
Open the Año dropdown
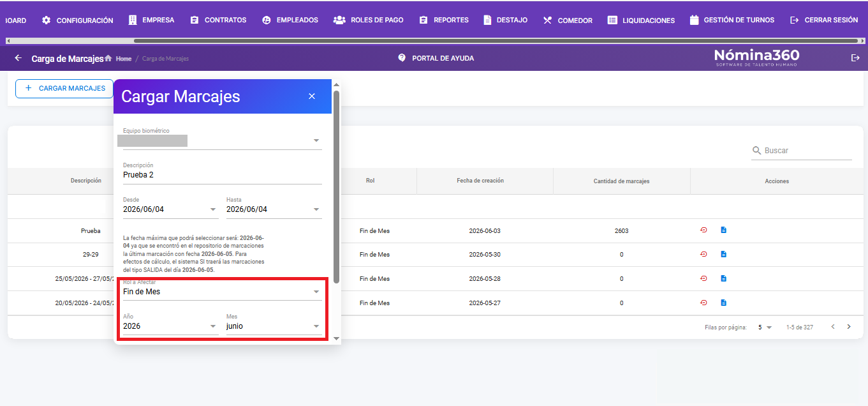coord(171,326)
